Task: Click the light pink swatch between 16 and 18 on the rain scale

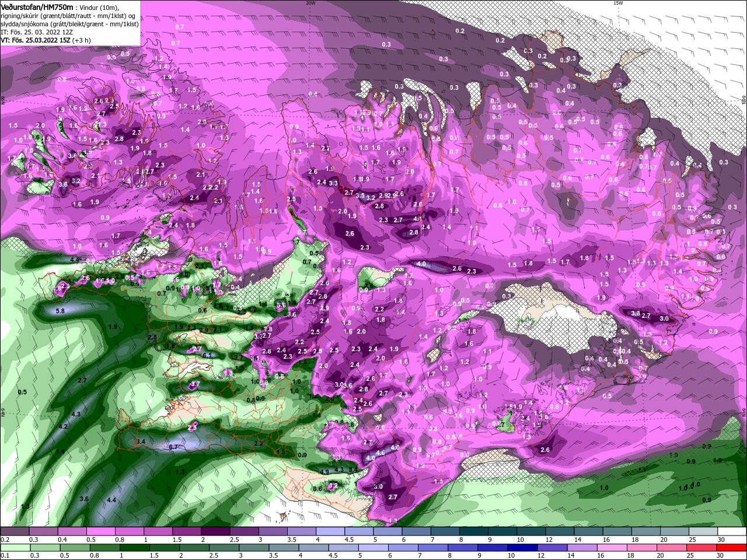Action: pyautogui.click(x=612, y=548)
